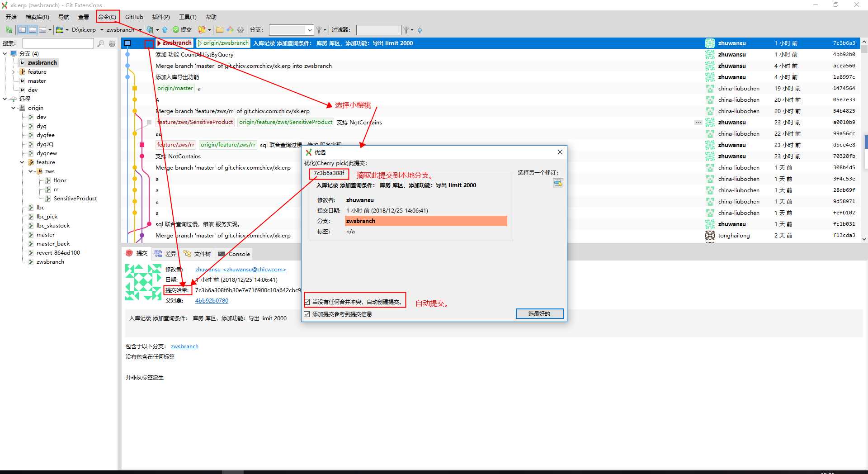Click the Git Extensions icon in the title bar
This screenshot has width=868, height=474.
coord(5,5)
